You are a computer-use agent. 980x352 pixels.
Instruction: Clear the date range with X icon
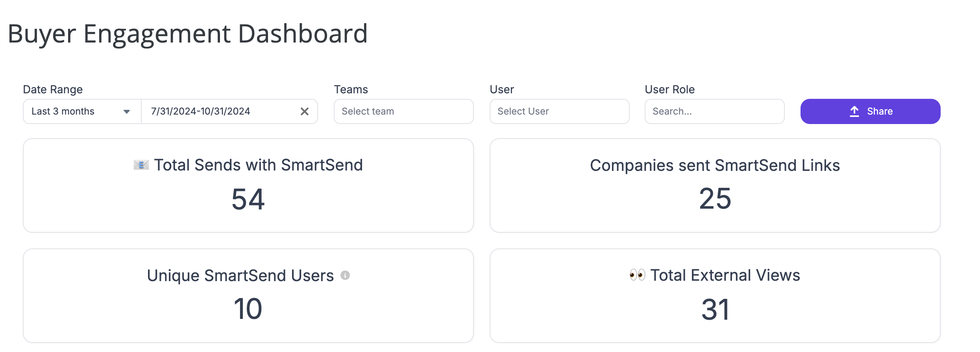coord(304,111)
